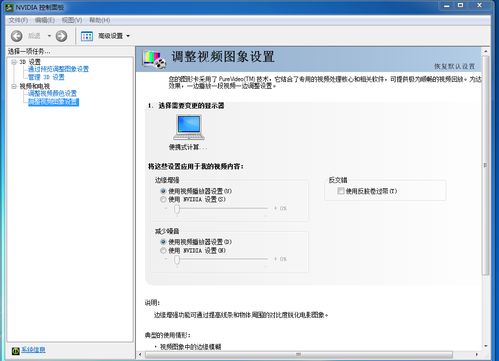The image size is (499, 361).
Task: Open 通过预览调整图像设置 task
Action: [58, 69]
